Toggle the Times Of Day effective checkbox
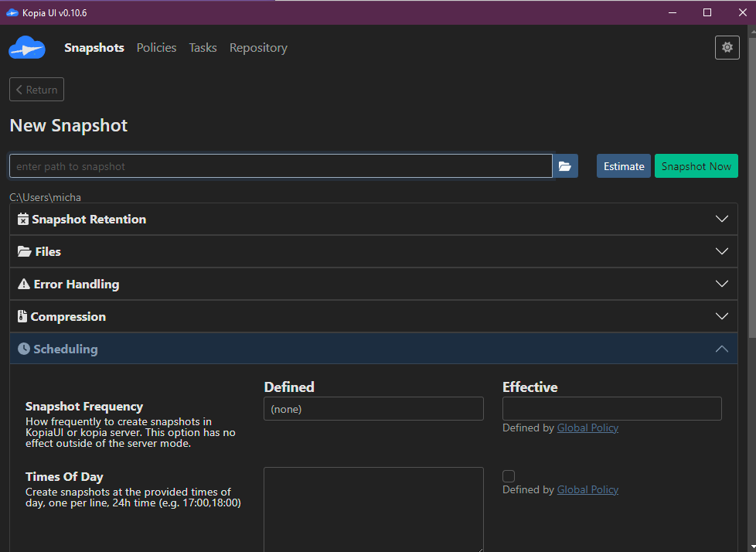This screenshot has height=552, width=756. point(509,476)
